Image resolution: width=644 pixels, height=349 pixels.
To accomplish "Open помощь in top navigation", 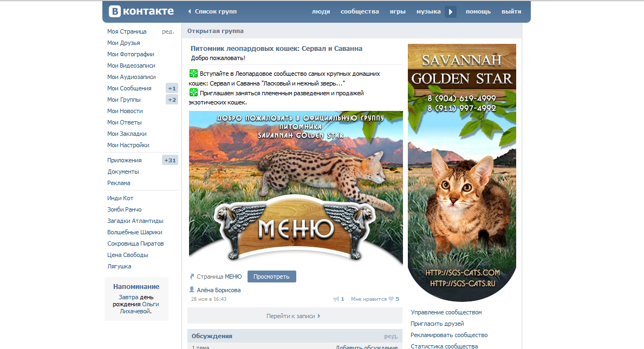I will click(478, 11).
